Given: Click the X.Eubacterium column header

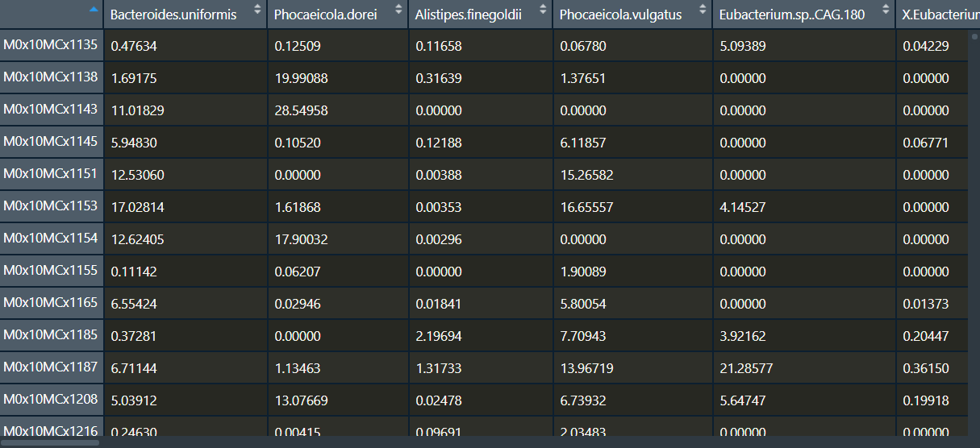Looking at the screenshot, I should click(936, 15).
